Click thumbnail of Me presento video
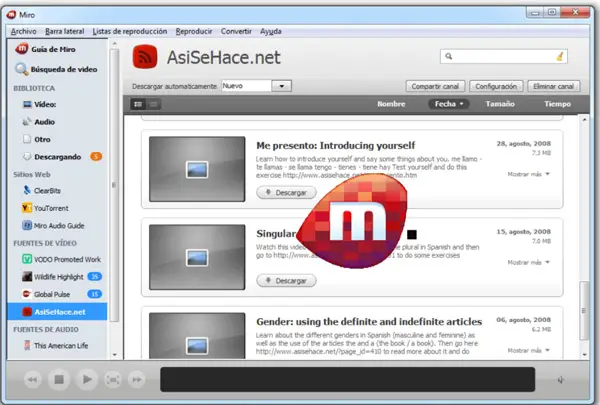 [197, 169]
